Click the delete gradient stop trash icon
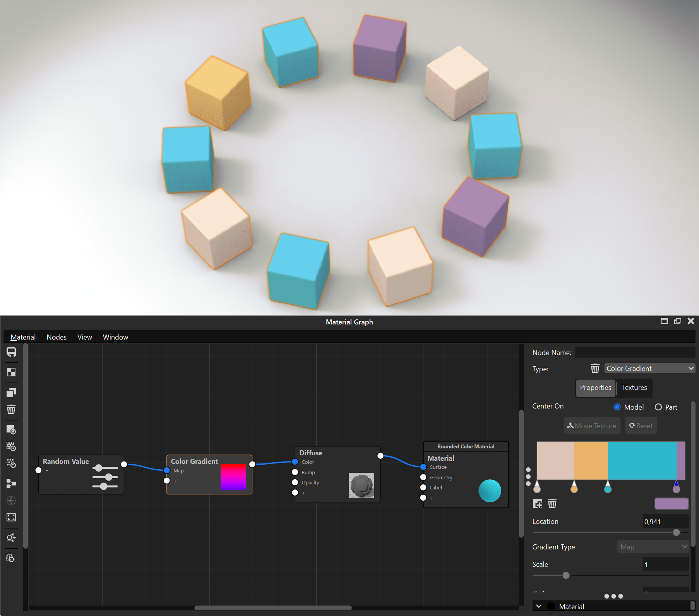This screenshot has height=616, width=699. pyautogui.click(x=552, y=503)
